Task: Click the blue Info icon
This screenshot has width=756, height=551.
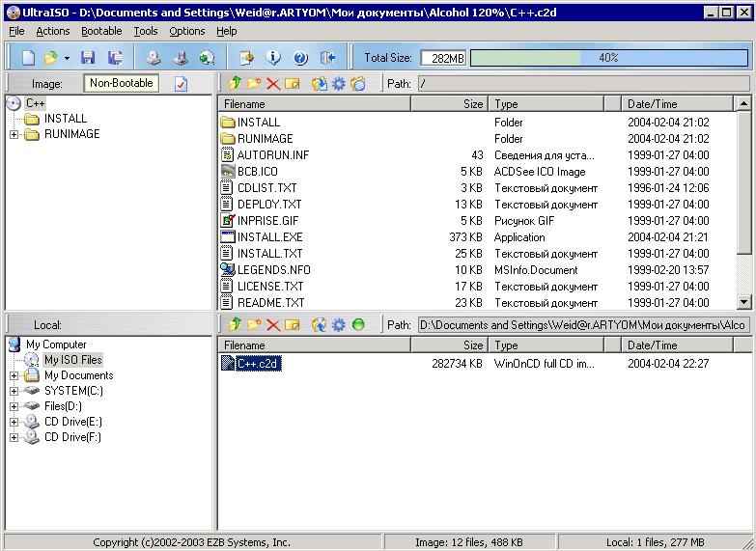Action: click(273, 58)
